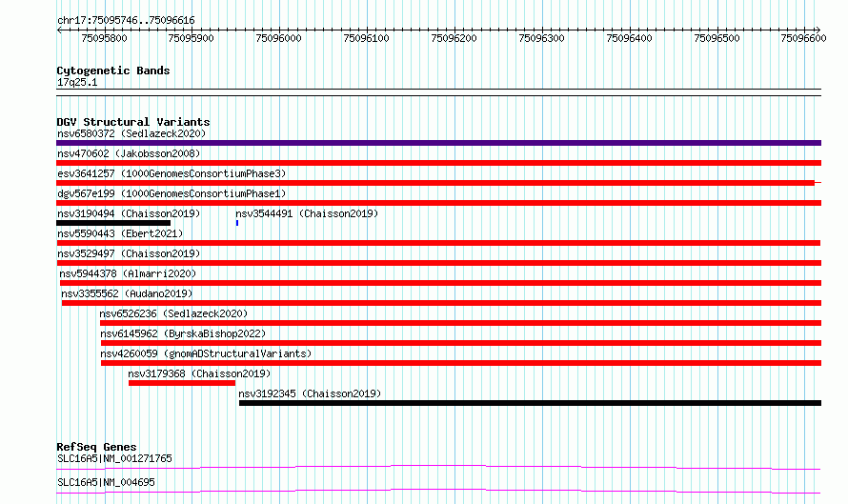Click ruler position 75096000

[278, 38]
